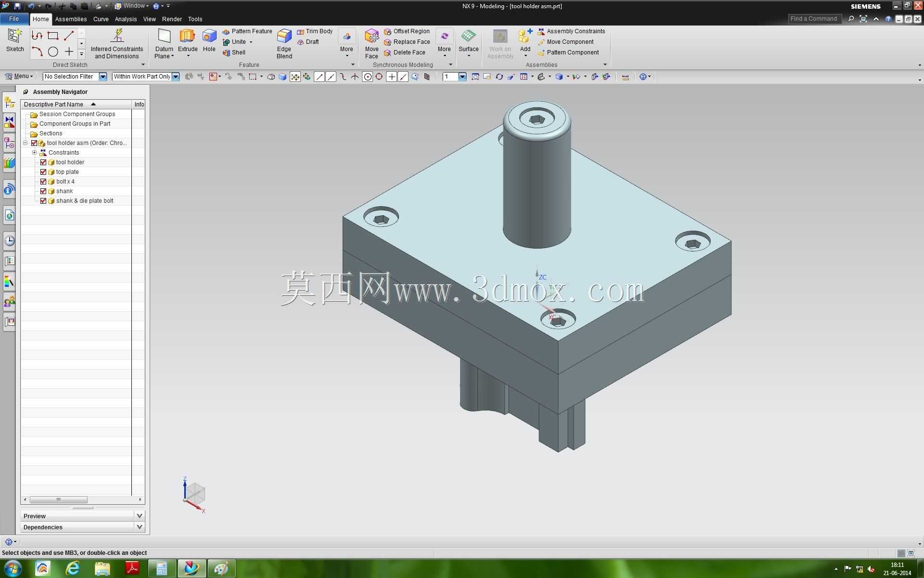Select the Rectangle sketch tool
924x578 pixels.
point(53,36)
